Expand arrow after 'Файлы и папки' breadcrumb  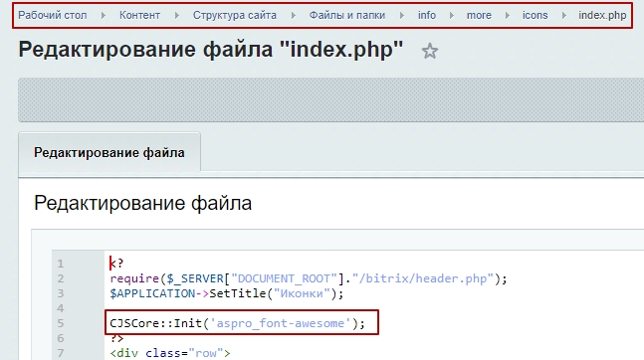(402, 16)
